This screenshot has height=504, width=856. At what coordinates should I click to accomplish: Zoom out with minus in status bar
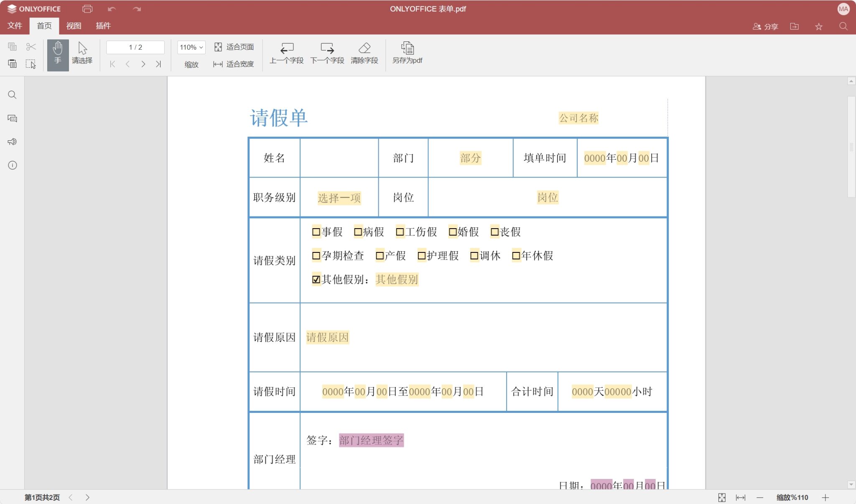(760, 497)
